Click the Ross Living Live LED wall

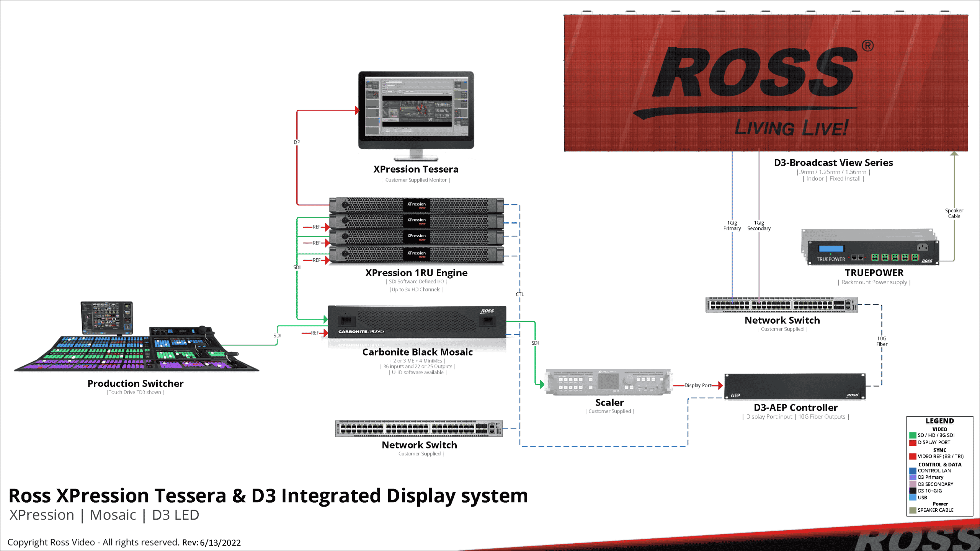[x=766, y=83]
